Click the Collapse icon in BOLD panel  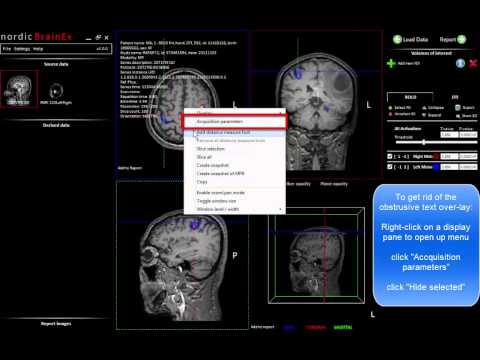tap(424, 108)
